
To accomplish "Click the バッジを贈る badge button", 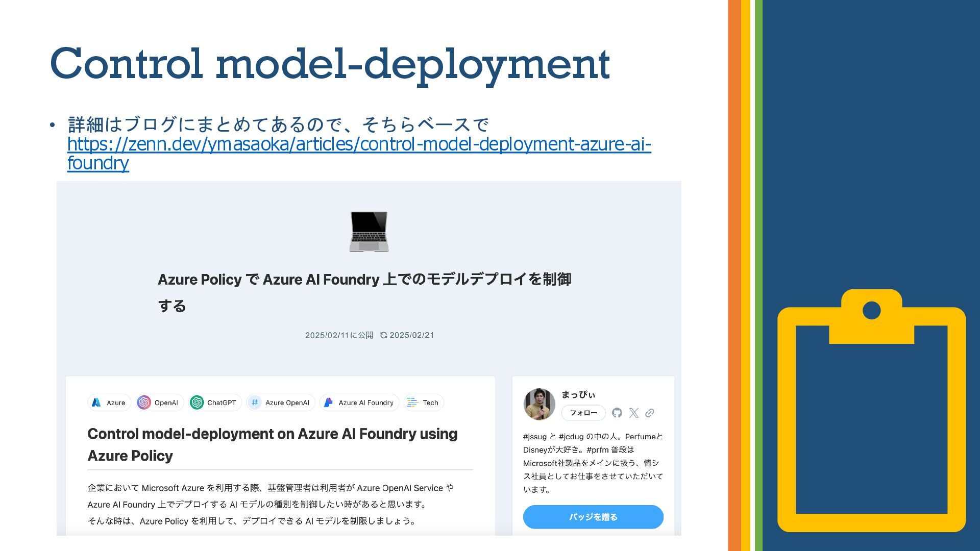I will coord(593,517).
